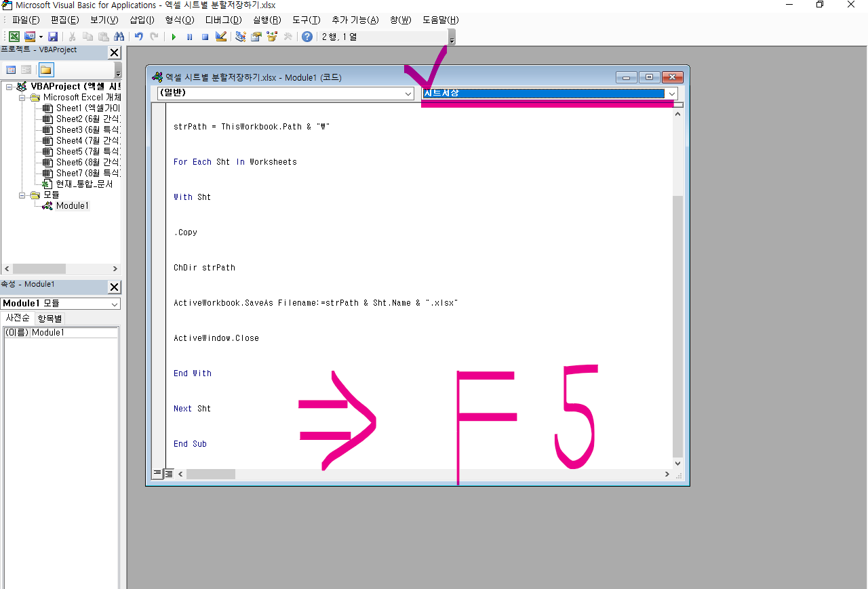Collapse the VBAProject root node

pos(9,87)
